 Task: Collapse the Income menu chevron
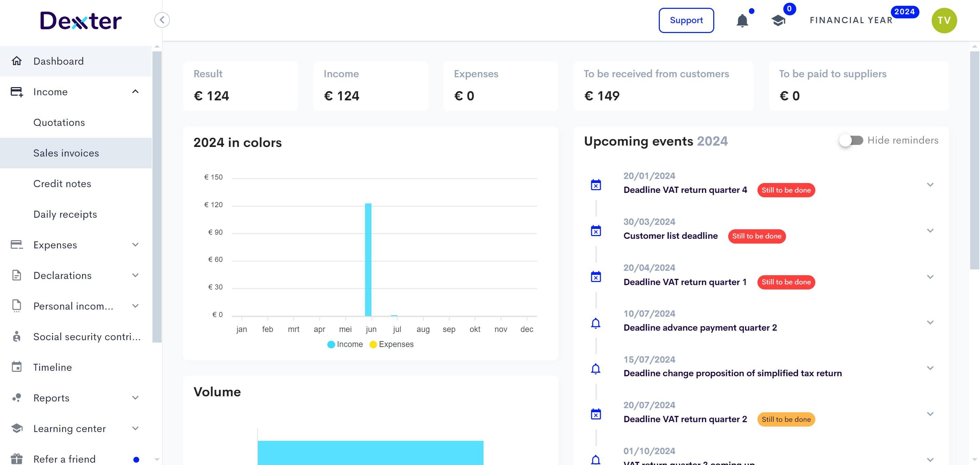[135, 92]
